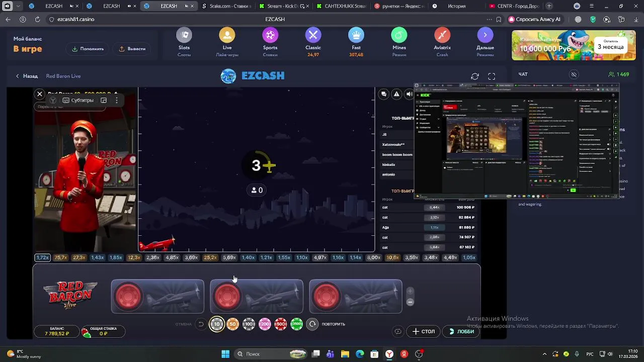Reload the page in browser toolbar
644x362 pixels.
tap(37, 19)
